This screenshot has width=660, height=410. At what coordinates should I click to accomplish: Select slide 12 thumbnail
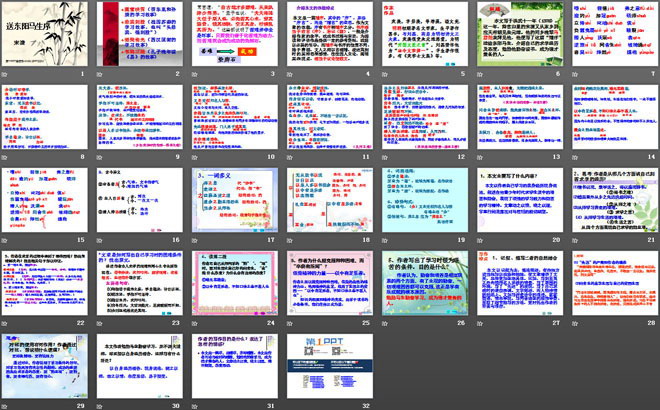point(421,121)
